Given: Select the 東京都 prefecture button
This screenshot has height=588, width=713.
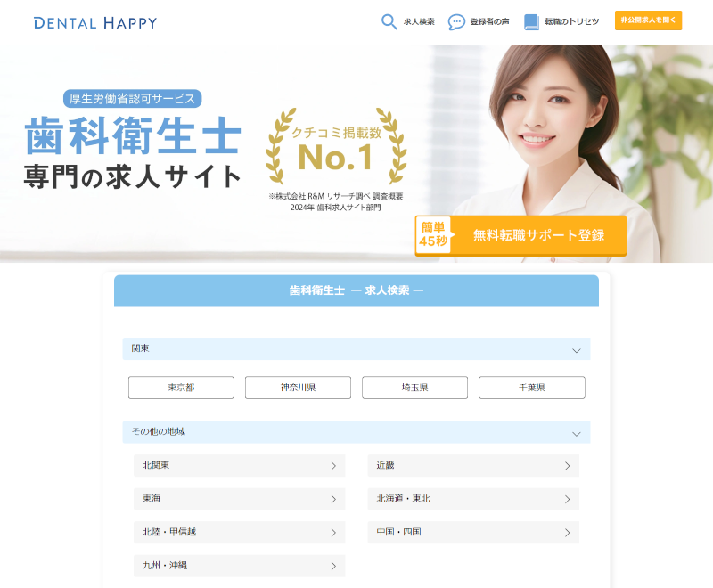Looking at the screenshot, I should (x=181, y=388).
